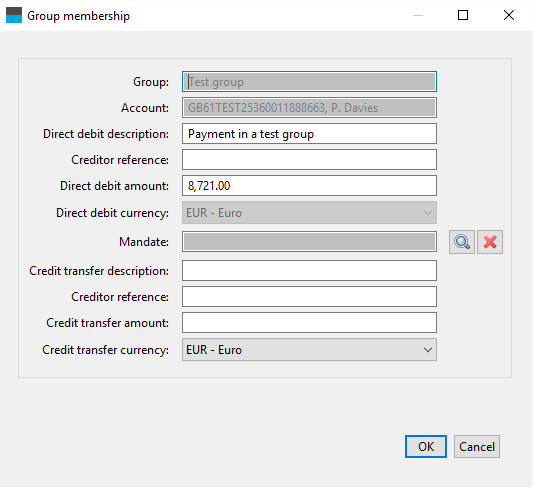Click the Account field with P. Davies
533x488 pixels.
coord(309,108)
